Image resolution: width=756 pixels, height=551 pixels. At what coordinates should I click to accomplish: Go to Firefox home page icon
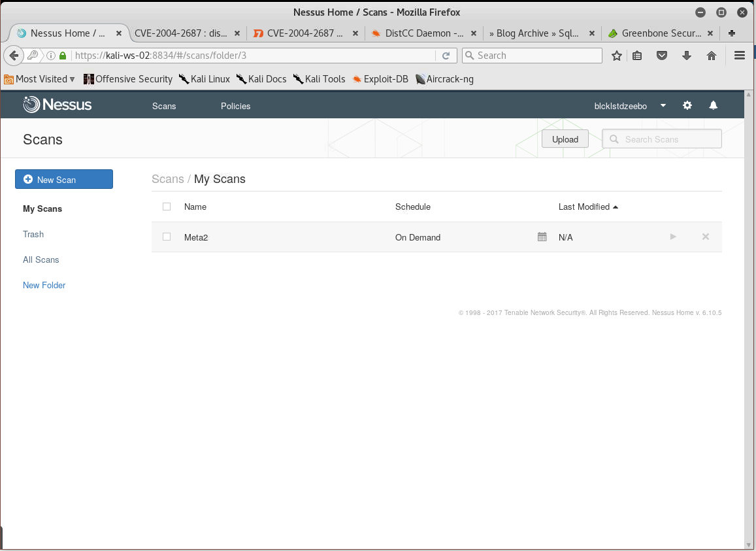[x=712, y=56]
